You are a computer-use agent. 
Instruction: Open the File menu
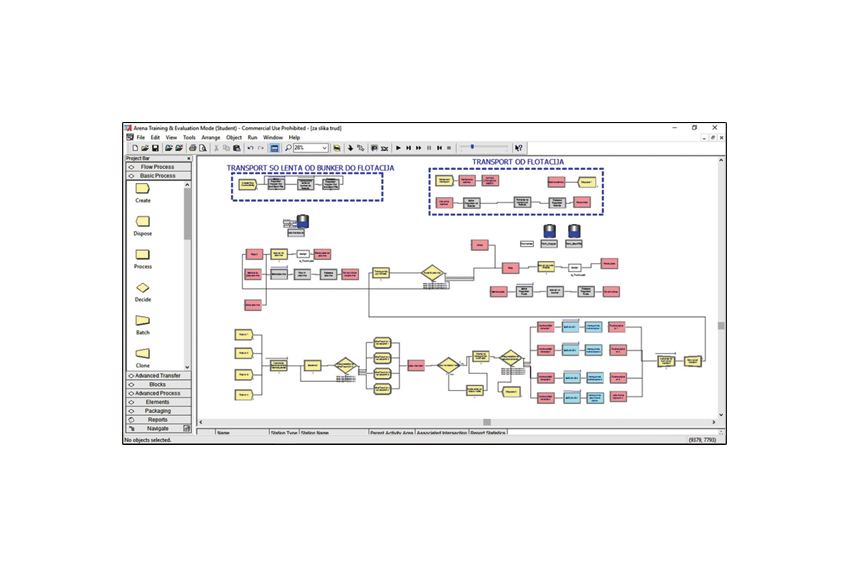click(x=141, y=138)
